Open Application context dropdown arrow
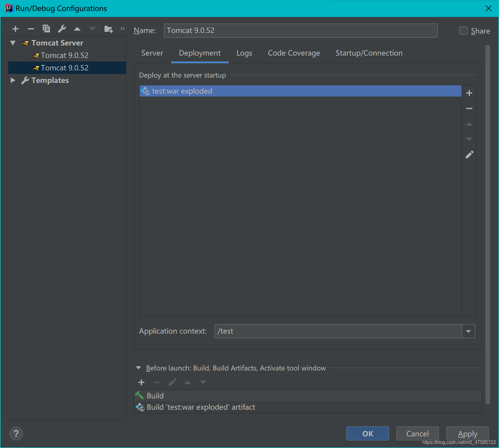 coord(468,331)
